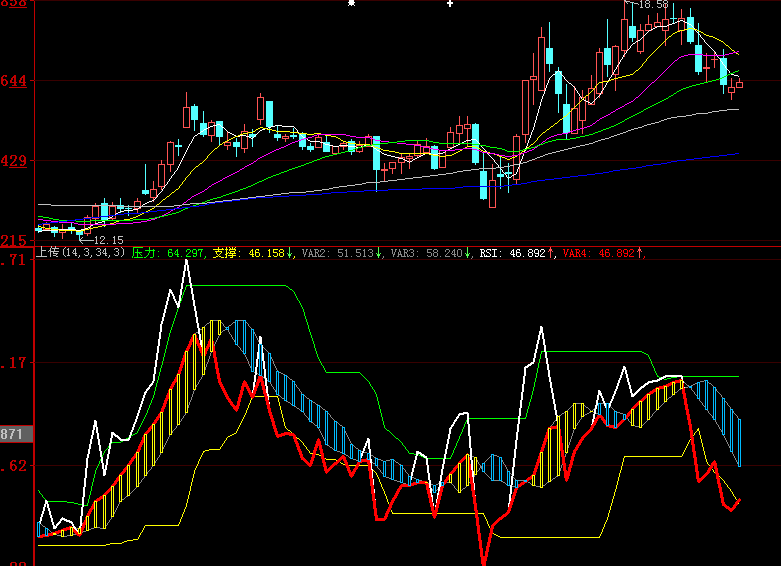Click the .17 indicator axis label
This screenshot has height=566, width=781.
(x=13, y=363)
